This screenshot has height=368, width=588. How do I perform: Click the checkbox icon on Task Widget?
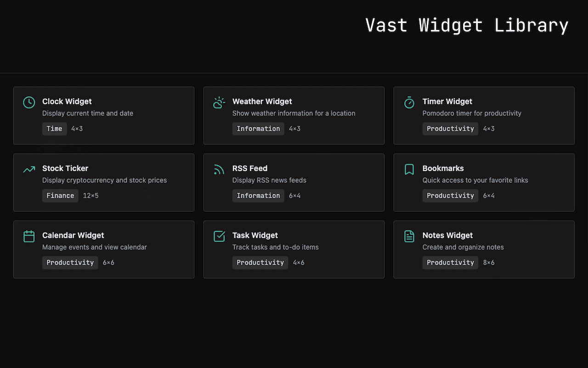219,236
